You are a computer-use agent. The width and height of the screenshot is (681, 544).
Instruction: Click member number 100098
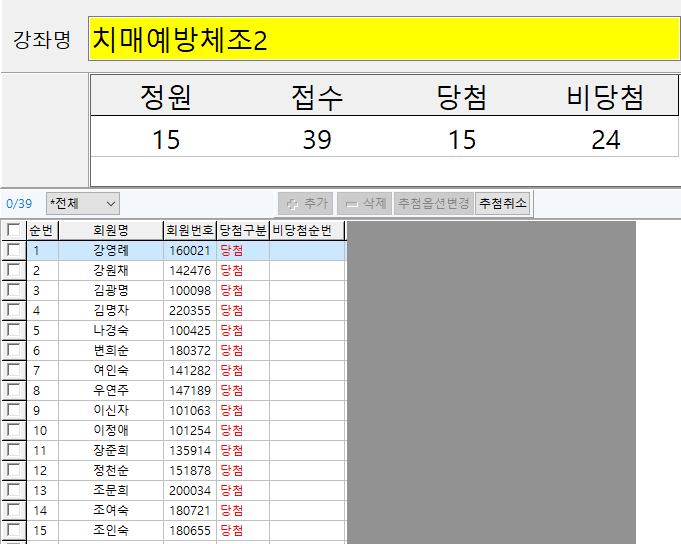click(190, 291)
